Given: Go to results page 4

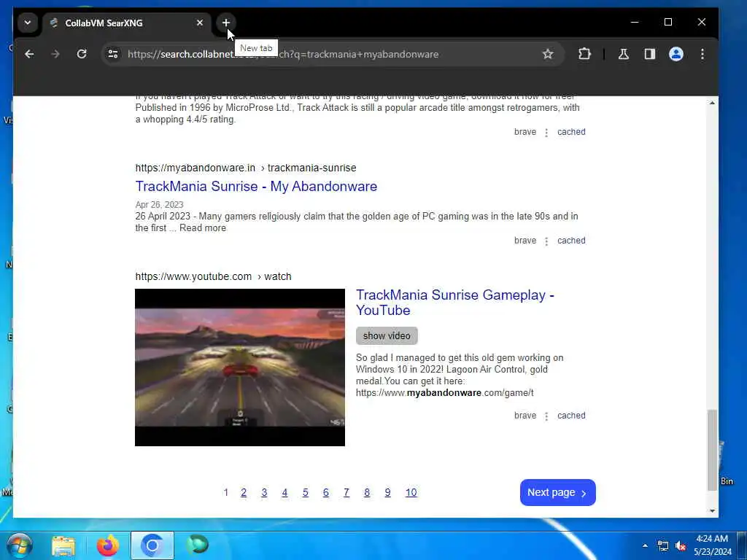Looking at the screenshot, I should [285, 492].
